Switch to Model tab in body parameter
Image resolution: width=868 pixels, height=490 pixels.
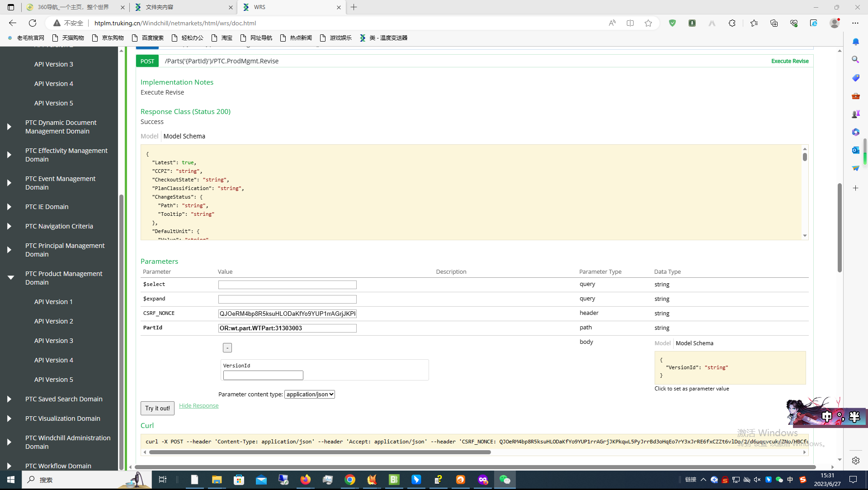(x=662, y=343)
